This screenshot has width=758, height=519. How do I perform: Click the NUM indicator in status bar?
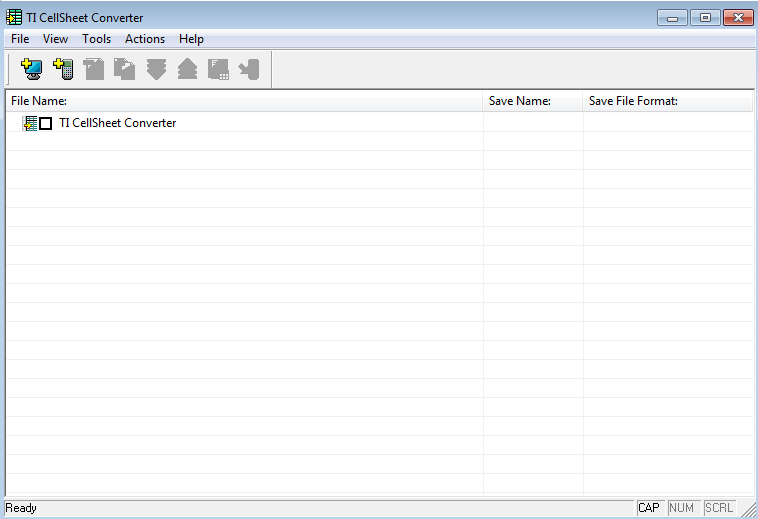click(x=682, y=508)
